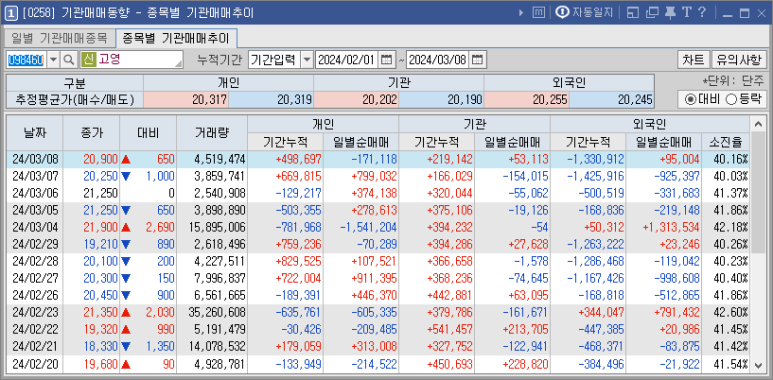Viewport: 773px width, 380px height.
Task: Click the T font size icon
Action: pyautogui.click(x=687, y=13)
